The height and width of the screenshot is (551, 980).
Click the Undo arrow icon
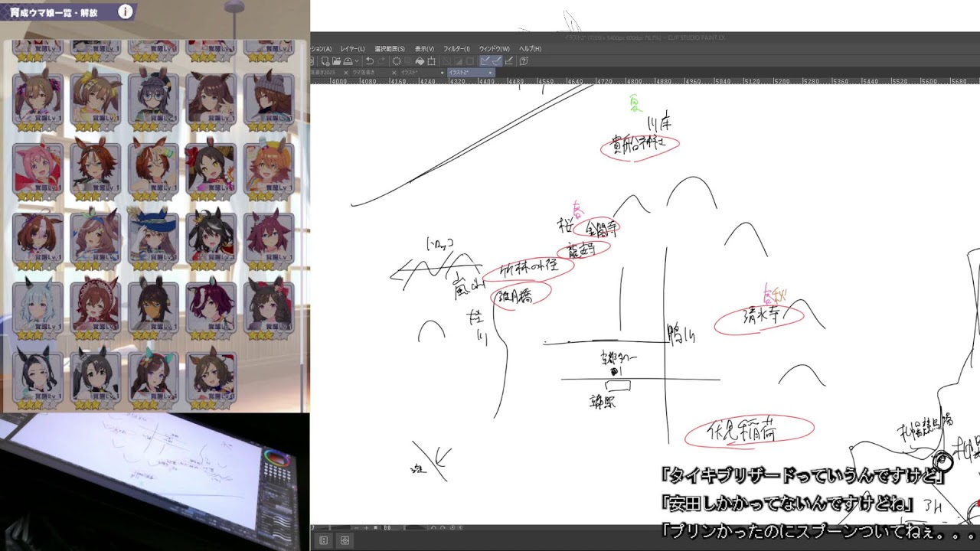(369, 61)
